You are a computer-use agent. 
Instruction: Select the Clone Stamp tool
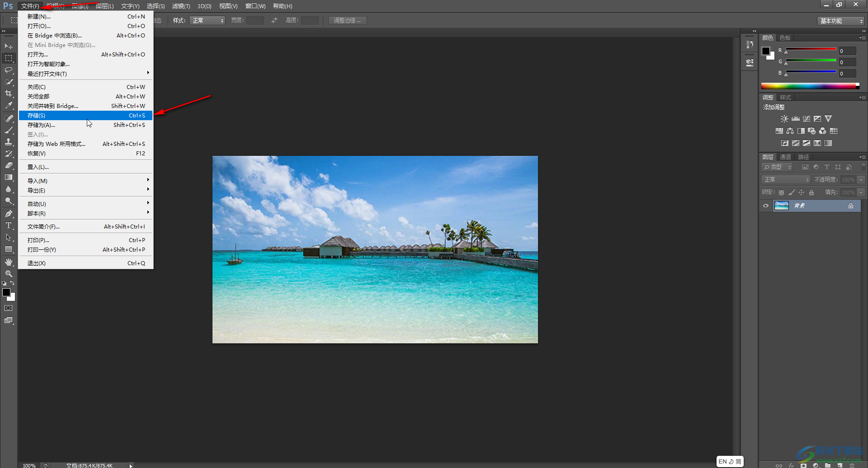[9, 142]
